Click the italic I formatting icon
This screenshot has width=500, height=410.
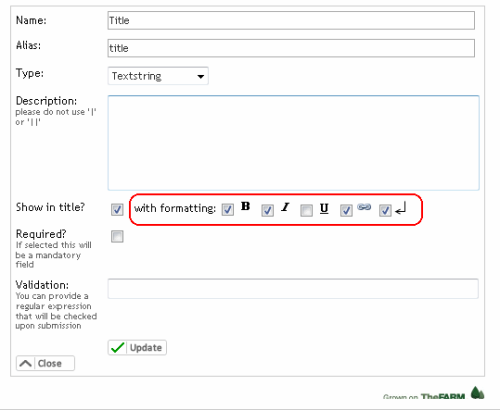[x=285, y=207]
